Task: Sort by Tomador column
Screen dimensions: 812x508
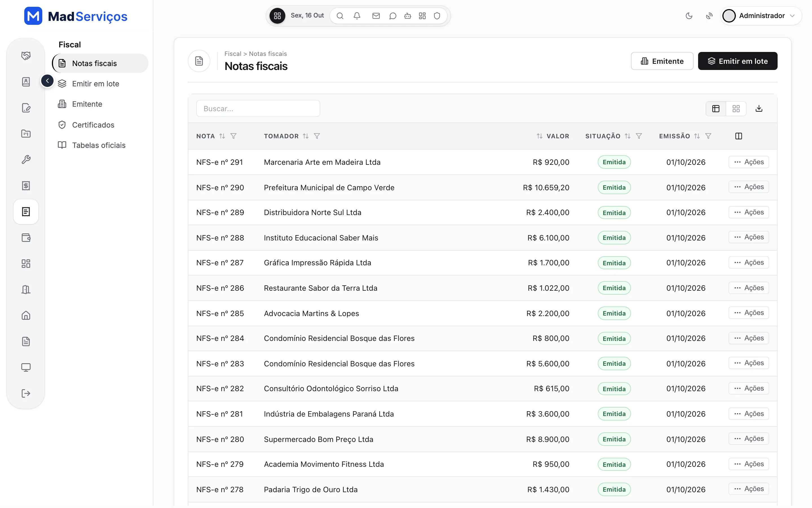Action: click(305, 136)
